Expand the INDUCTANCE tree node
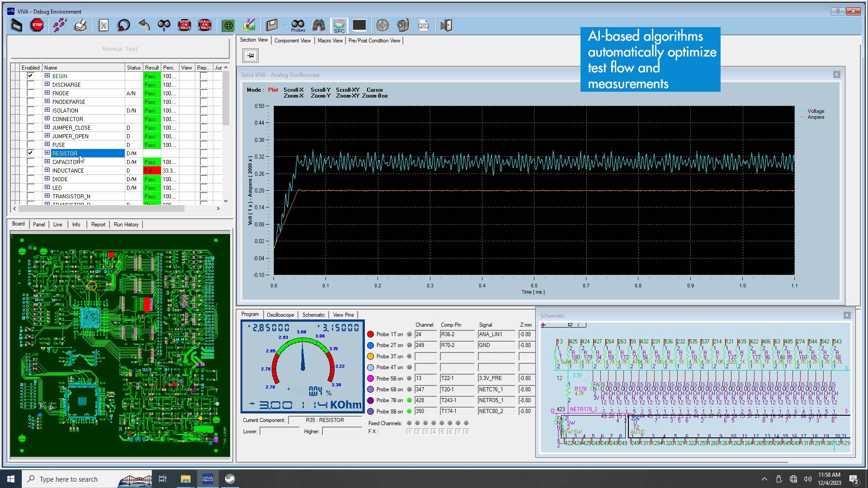The image size is (868, 488). point(47,170)
